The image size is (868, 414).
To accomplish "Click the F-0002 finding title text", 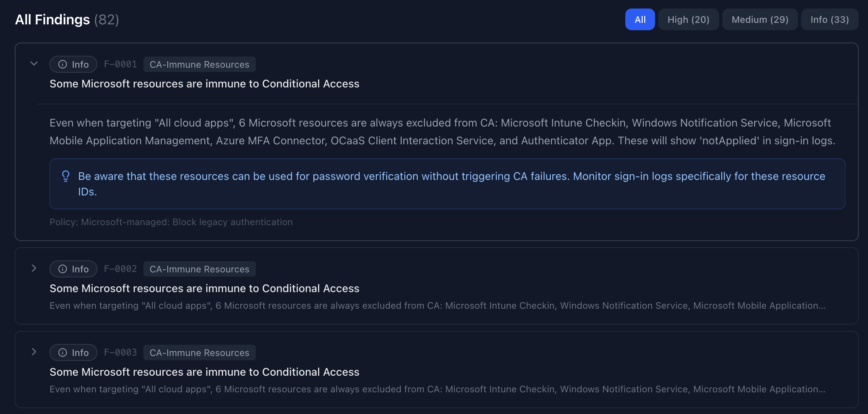I will [204, 288].
